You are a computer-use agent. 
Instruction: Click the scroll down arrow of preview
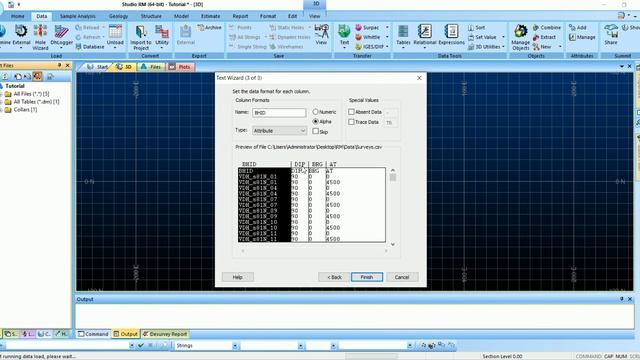(393, 244)
